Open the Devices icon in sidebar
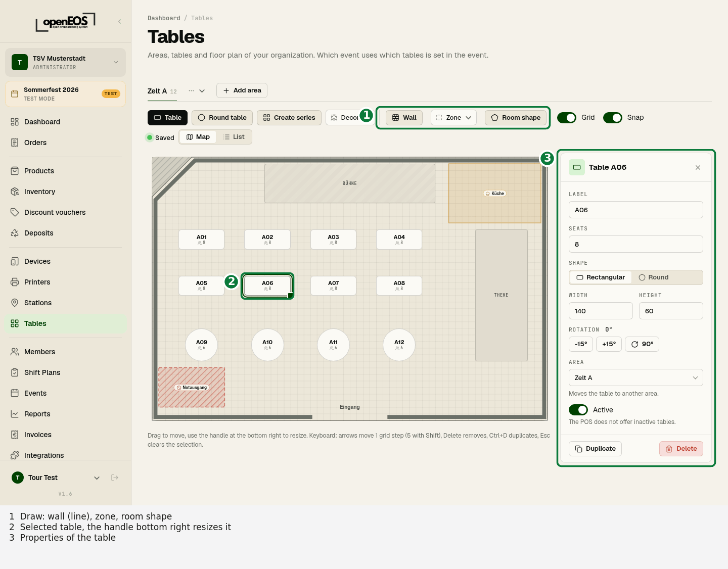Image resolution: width=728 pixels, height=569 pixels. click(15, 261)
